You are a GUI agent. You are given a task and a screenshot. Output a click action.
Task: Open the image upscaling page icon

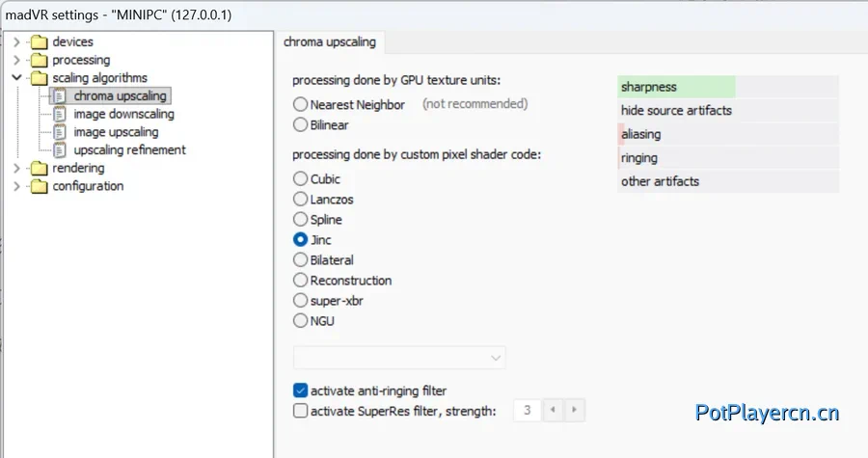coord(60,132)
